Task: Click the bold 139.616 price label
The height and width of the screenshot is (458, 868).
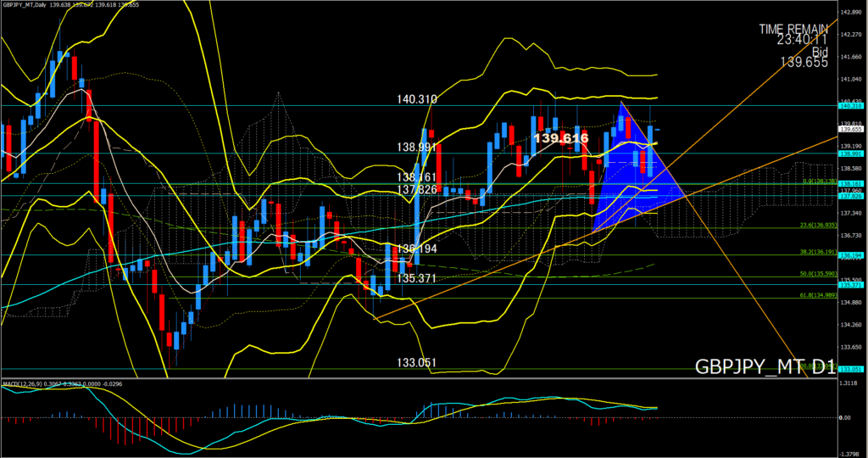Action: (561, 138)
